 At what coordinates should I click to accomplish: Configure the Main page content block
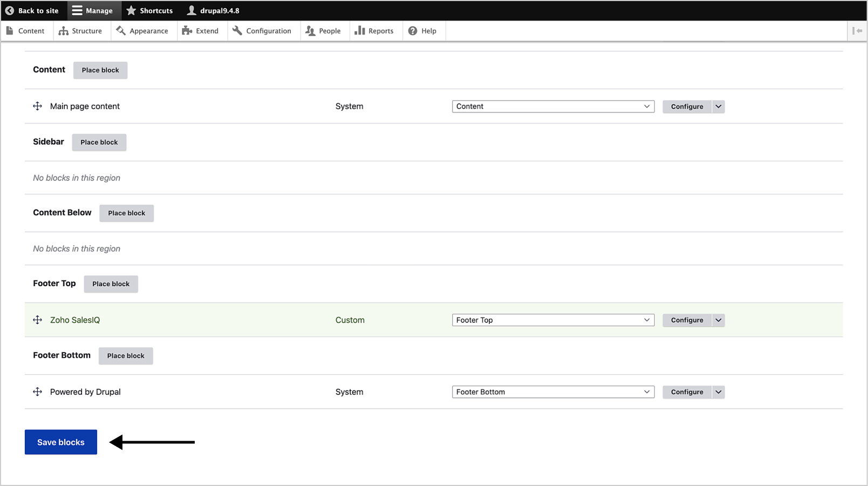tap(687, 107)
